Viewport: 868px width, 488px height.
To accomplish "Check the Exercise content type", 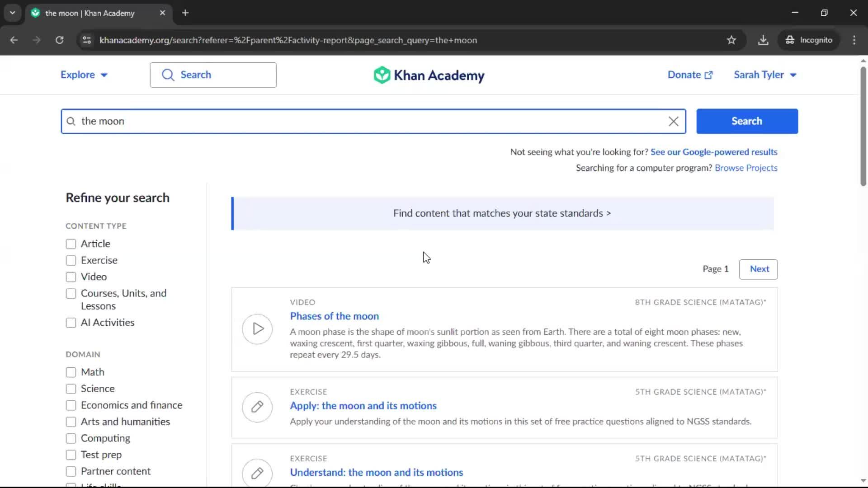I will [71, 260].
